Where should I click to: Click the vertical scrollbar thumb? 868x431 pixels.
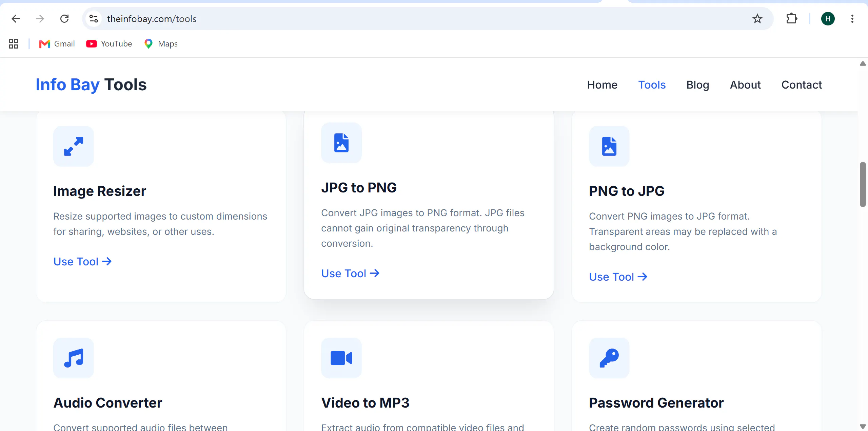click(863, 184)
